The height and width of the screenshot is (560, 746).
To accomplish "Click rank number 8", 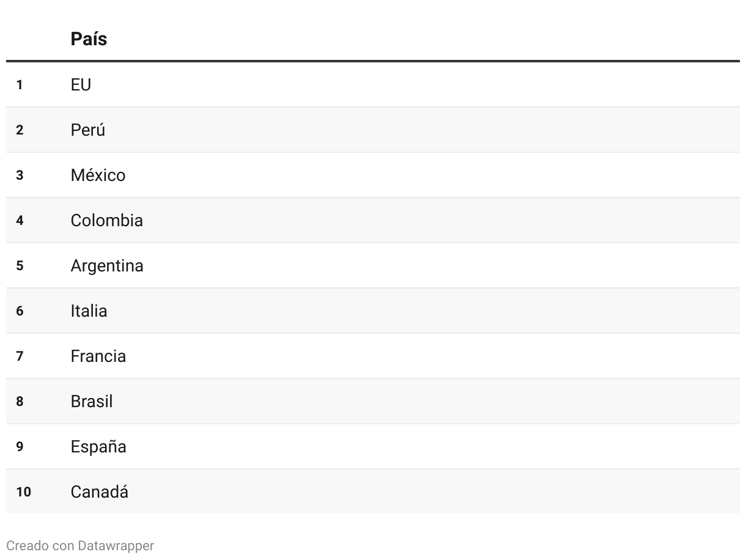I will coord(20,402).
